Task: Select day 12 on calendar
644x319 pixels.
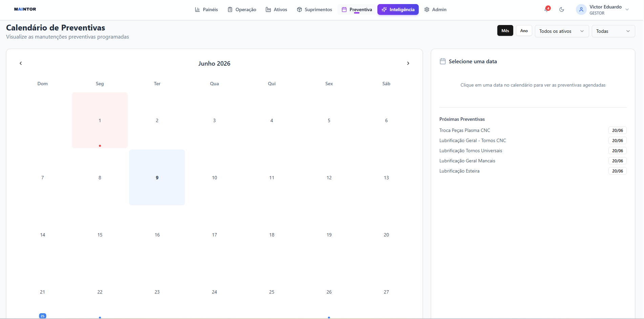Action: 329,178
